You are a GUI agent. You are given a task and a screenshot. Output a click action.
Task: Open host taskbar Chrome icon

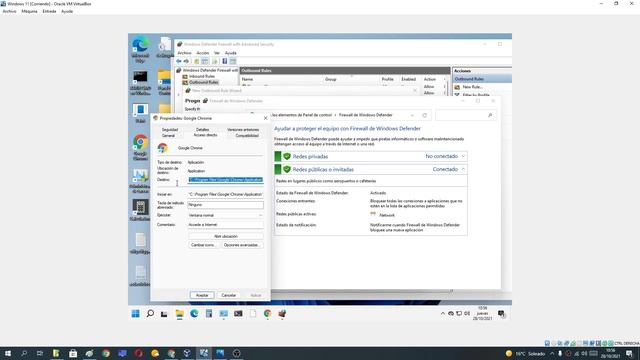(x=106, y=353)
